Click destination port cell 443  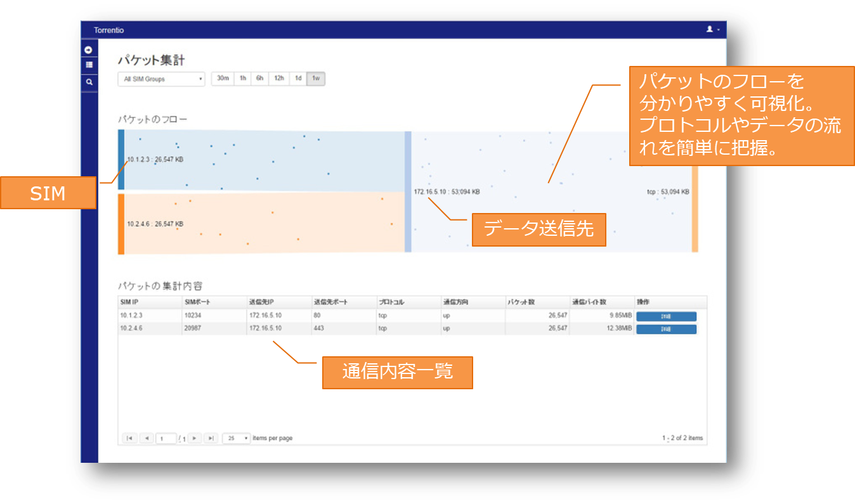point(344,328)
